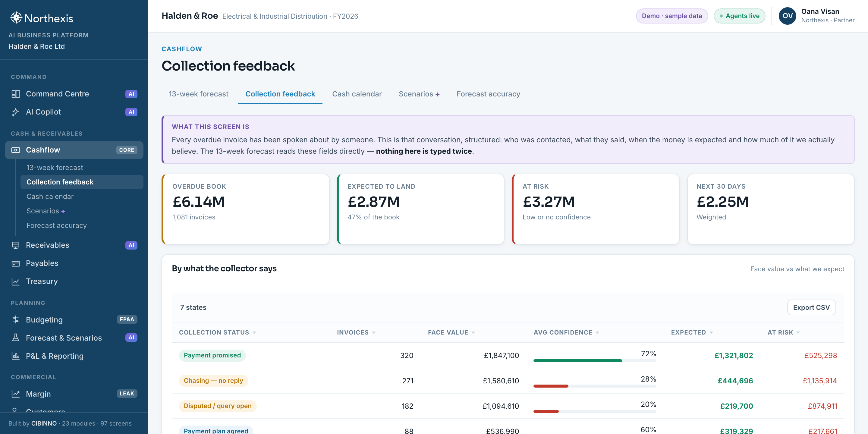The width and height of the screenshot is (868, 434).
Task: Click the 28% confidence progress bar
Action: tap(595, 386)
